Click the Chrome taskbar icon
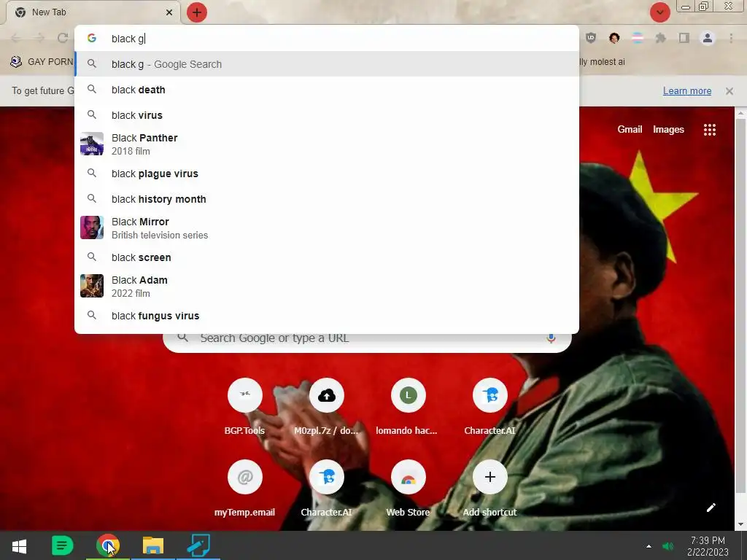The height and width of the screenshot is (560, 747). coord(108,545)
